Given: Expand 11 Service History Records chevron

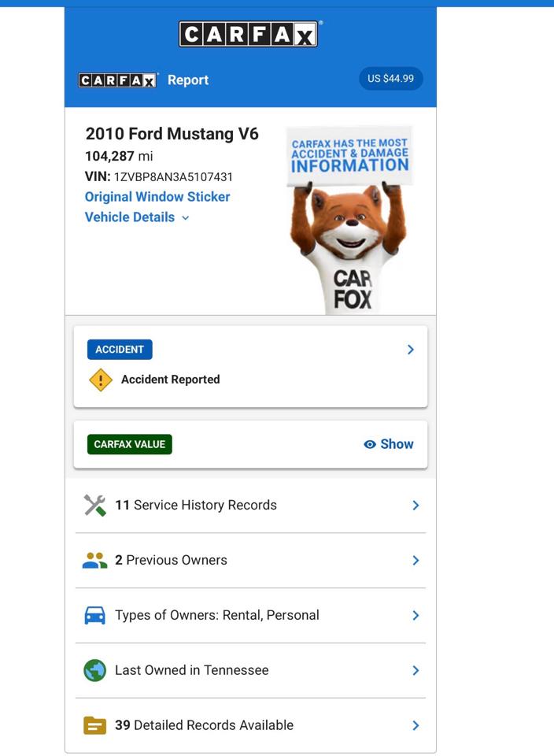Looking at the screenshot, I should 415,506.
